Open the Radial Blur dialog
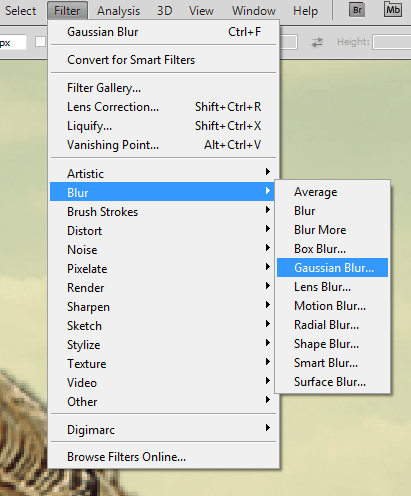 click(332, 325)
